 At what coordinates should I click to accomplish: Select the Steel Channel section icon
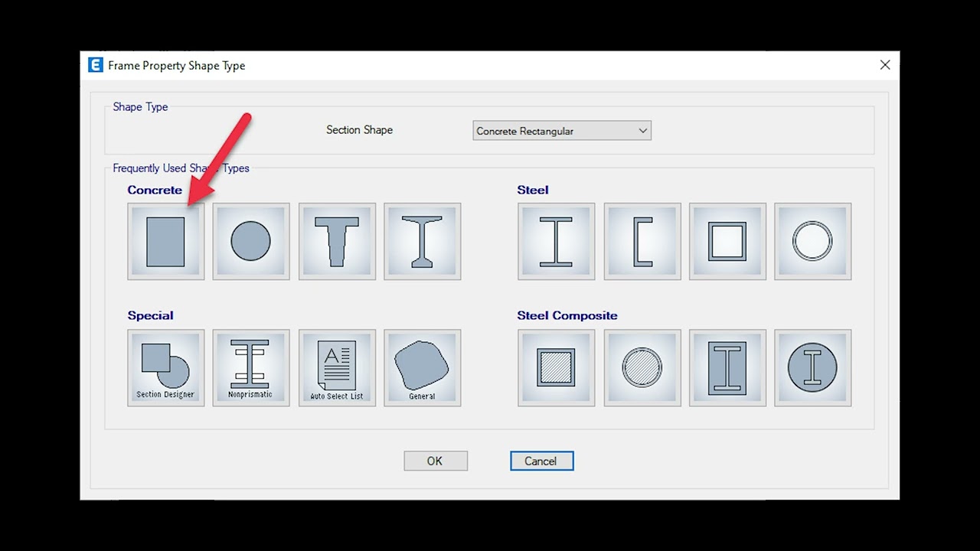click(x=642, y=241)
